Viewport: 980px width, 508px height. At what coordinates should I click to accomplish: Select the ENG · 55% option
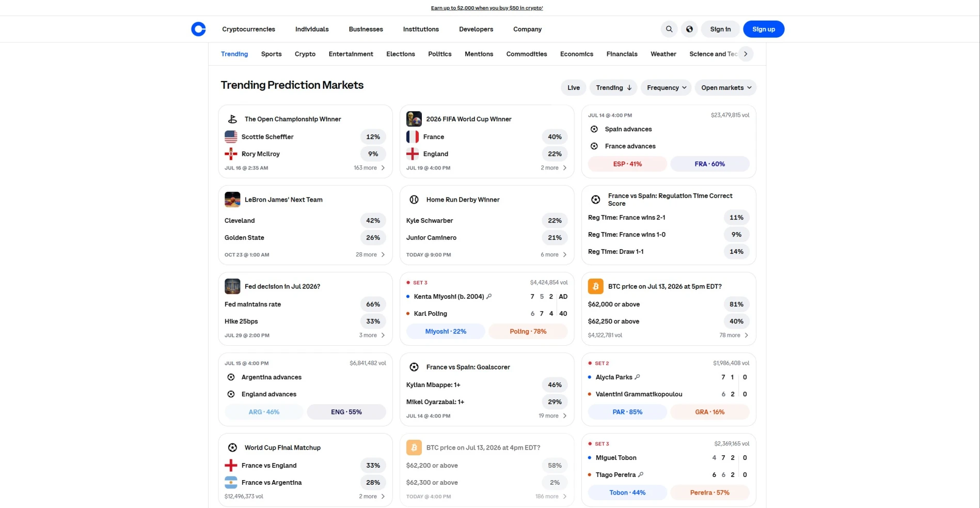pyautogui.click(x=346, y=412)
